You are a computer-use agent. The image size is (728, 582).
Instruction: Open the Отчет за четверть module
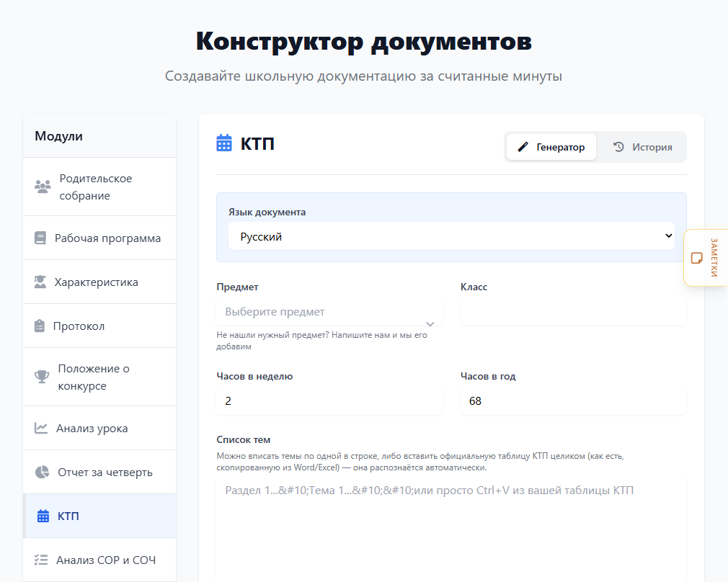point(99,472)
